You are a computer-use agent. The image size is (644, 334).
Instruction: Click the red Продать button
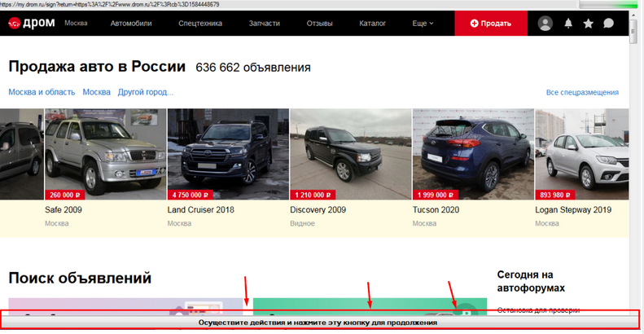(491, 24)
